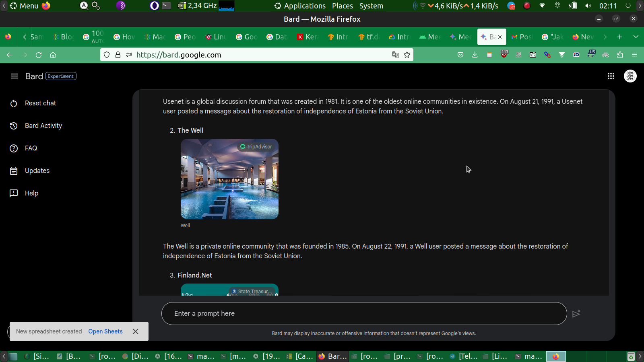Click the Open Sheets link in toast
Viewport: 644px width, 362px height.
pyautogui.click(x=105, y=331)
